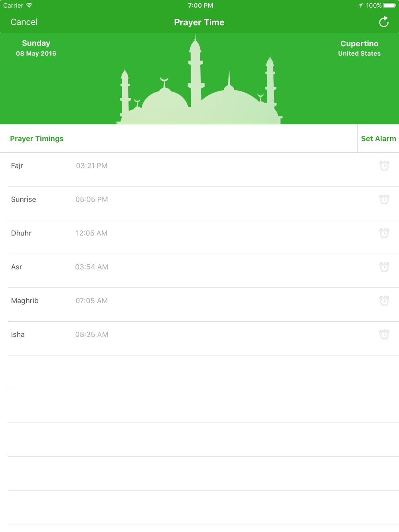Tap the 100% battery percentage

[x=374, y=6]
